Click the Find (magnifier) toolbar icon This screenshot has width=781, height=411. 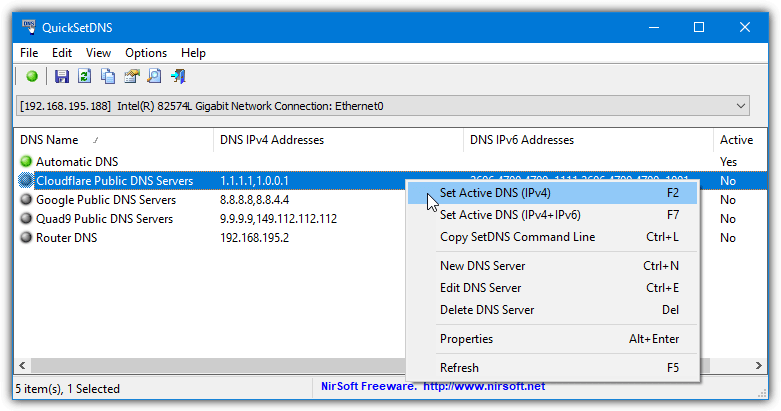[154, 76]
